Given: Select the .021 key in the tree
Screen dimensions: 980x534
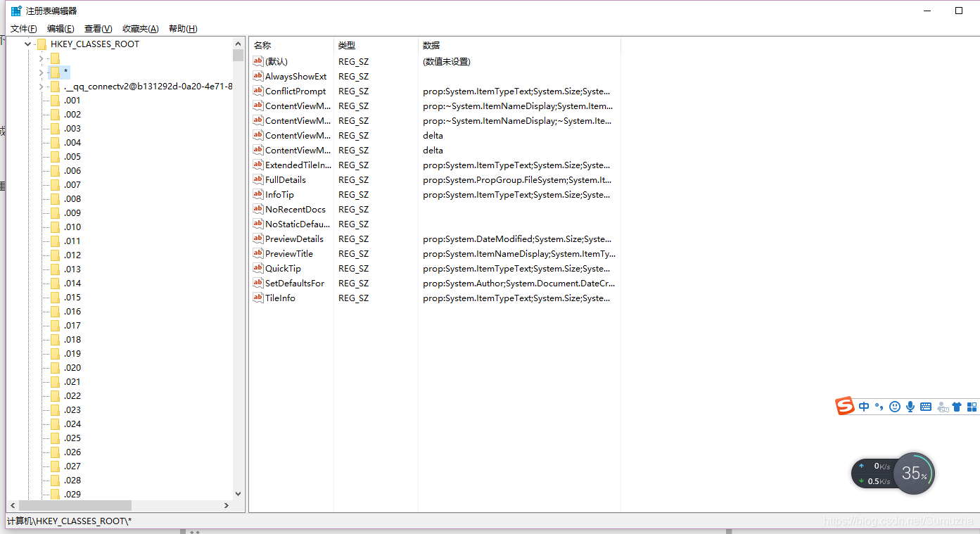Looking at the screenshot, I should 72,381.
